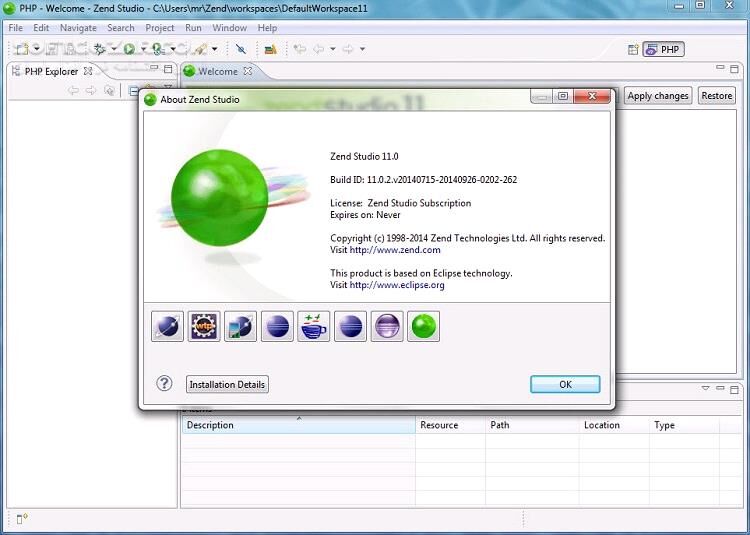
Task: Click main toolbar Back navigation arrow
Action: click(x=319, y=49)
